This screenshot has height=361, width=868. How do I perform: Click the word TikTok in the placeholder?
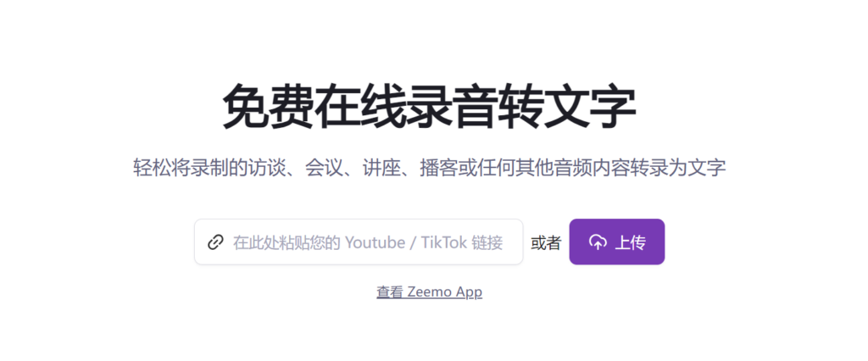pos(444,242)
